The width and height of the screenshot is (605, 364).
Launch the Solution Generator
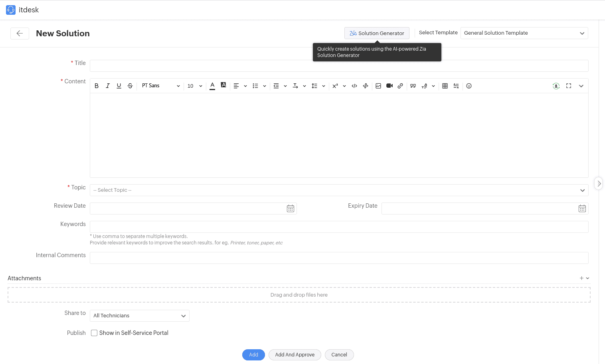376,33
